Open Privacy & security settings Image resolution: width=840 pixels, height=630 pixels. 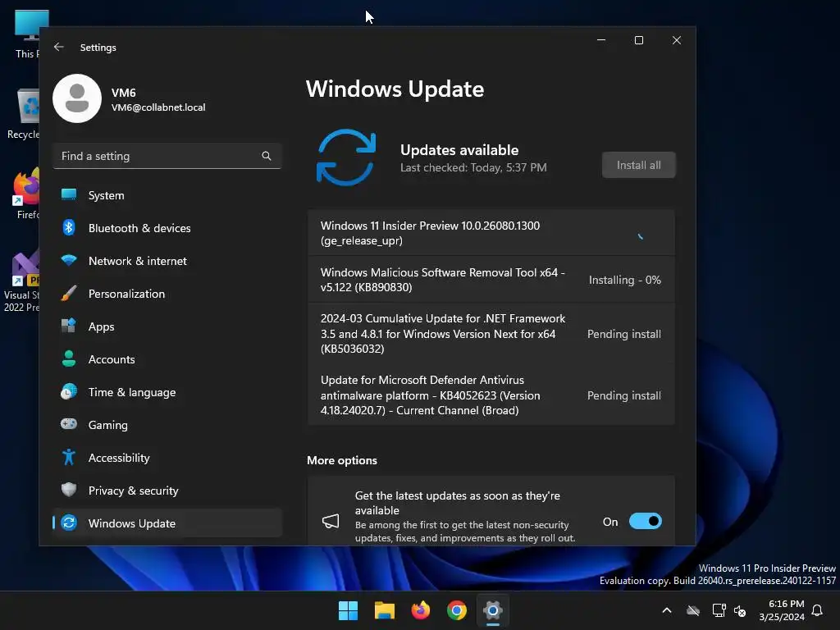point(167,490)
